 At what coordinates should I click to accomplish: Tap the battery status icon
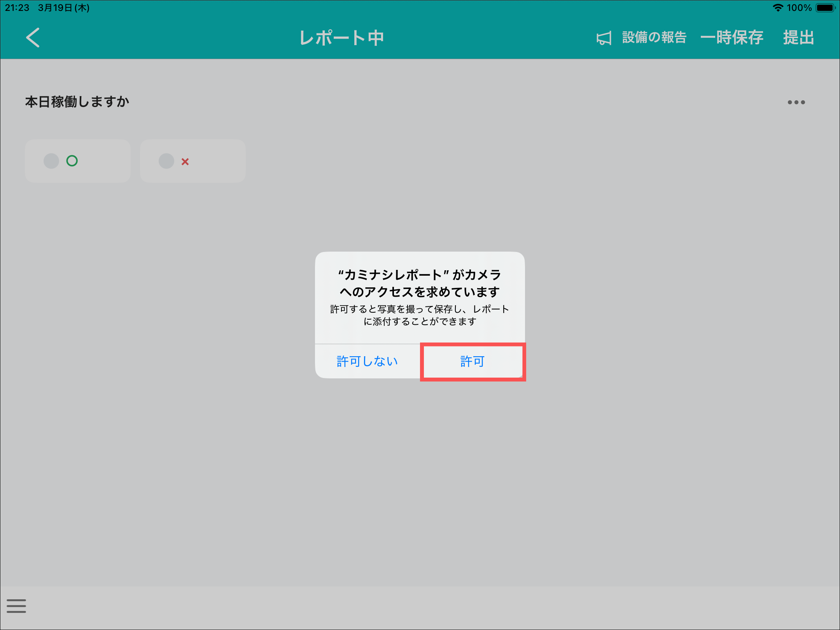(825, 8)
